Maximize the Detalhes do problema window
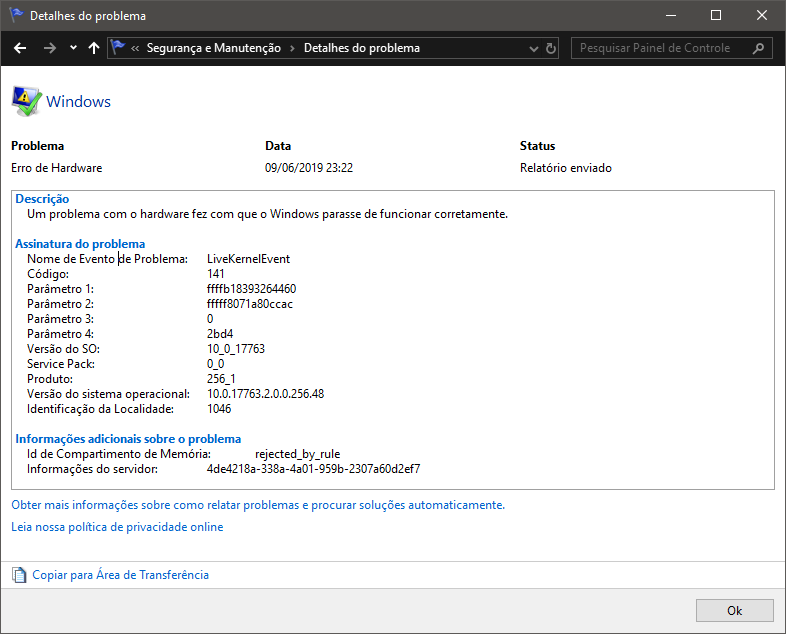Screen dimensions: 786x634 pyautogui.click(x=716, y=16)
